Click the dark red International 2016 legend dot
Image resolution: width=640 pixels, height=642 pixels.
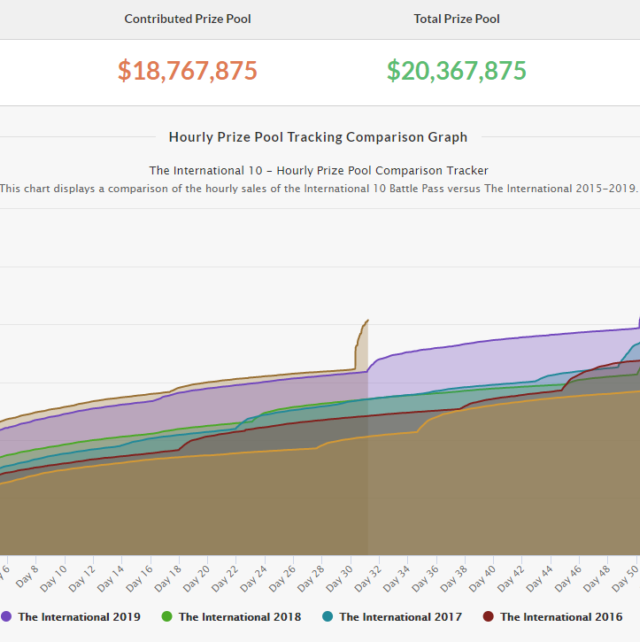click(x=489, y=617)
